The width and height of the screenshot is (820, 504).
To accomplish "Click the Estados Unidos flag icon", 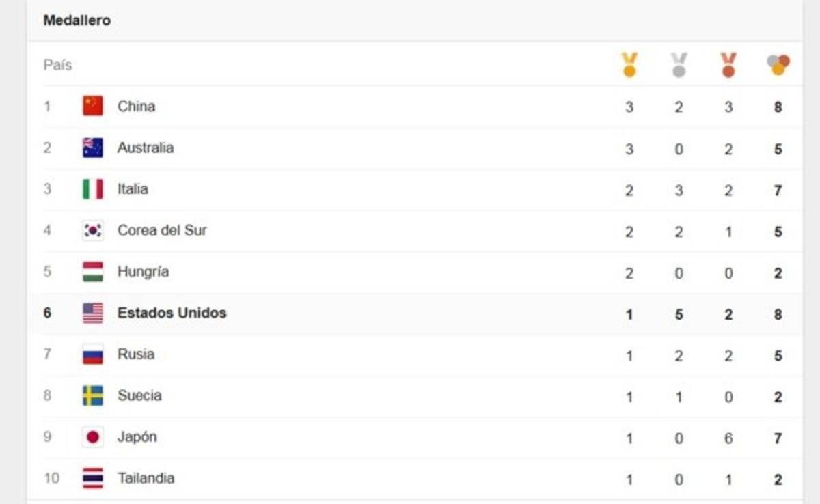I will tap(93, 313).
